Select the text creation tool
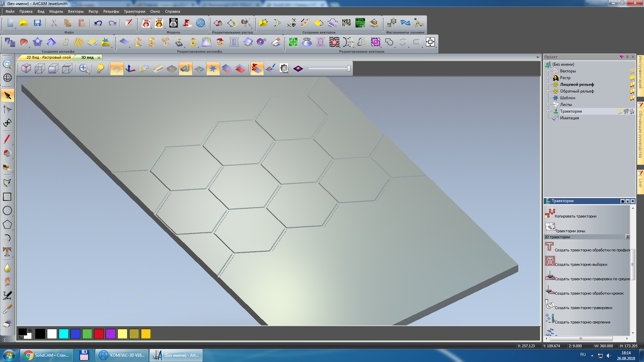Screen dimensions: 644x362 point(7,251)
